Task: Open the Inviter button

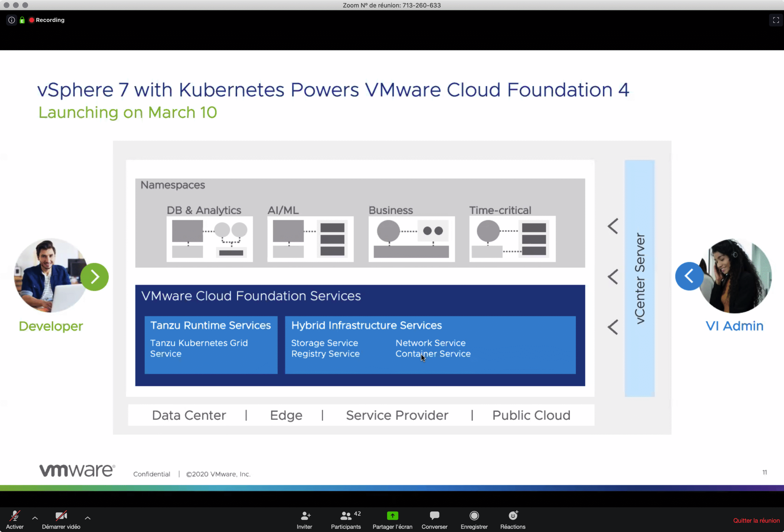Action: click(x=305, y=519)
